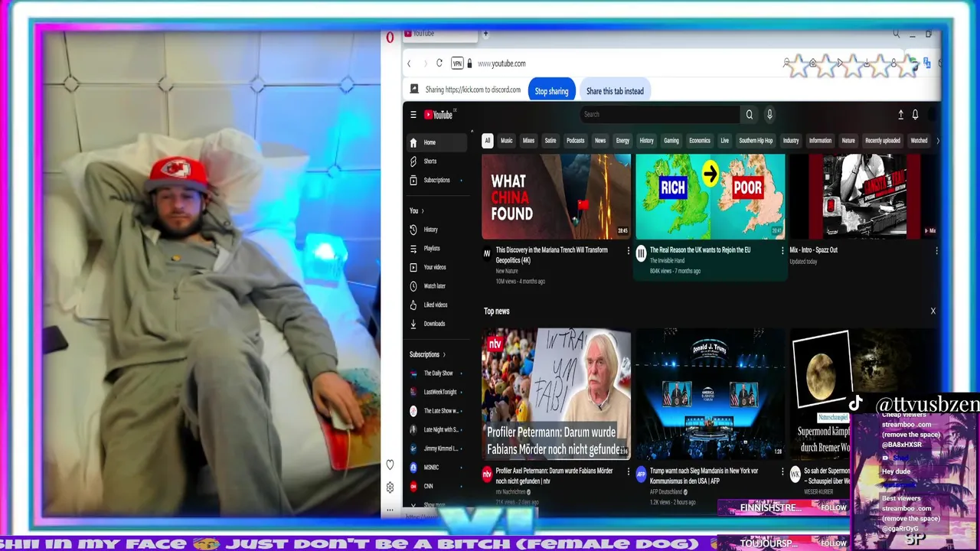Click the FOLLOW button beside FINNISHSTRE
Screen dimensions: 980x551
pos(834,508)
